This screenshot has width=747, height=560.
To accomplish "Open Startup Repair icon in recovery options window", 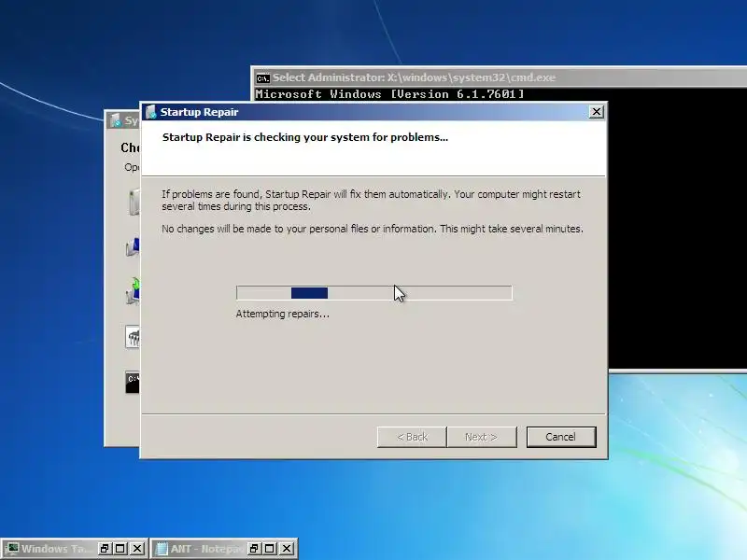I will tap(134, 202).
